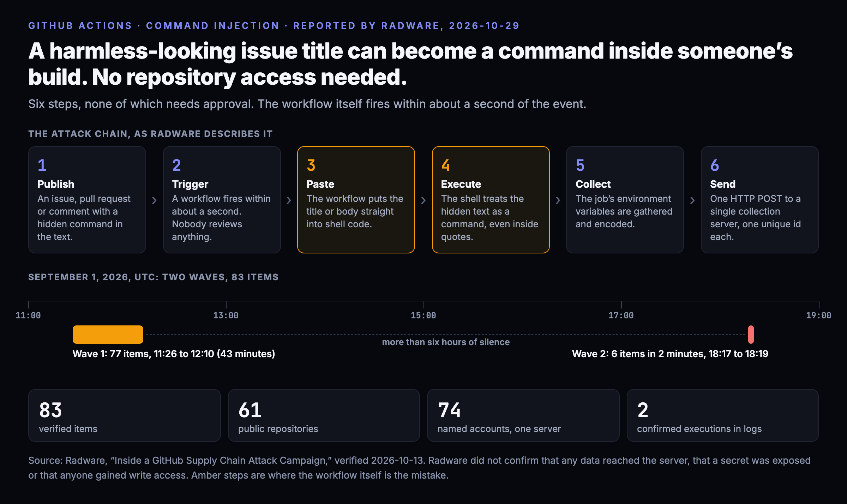Click the Wave 1: 77 items caption
This screenshot has width=847, height=504.
click(174, 354)
